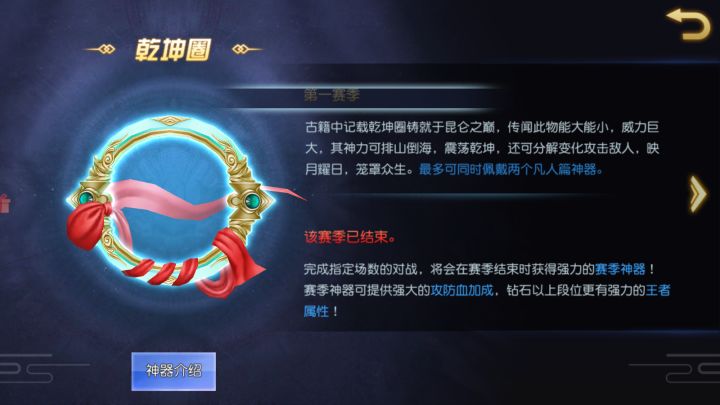Click 最多可同时佩戴两个凡人篇神器 blue text

click(x=511, y=169)
